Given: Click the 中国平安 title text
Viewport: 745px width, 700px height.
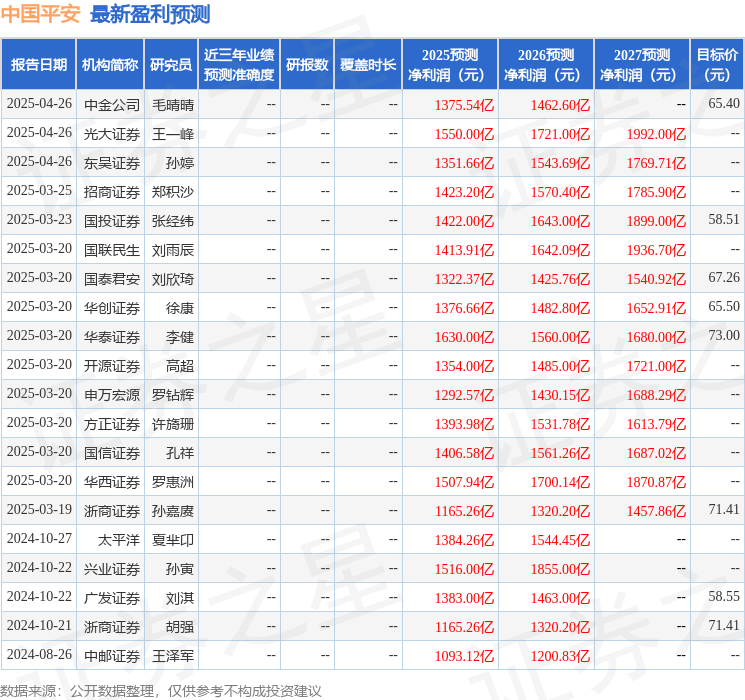Looking at the screenshot, I should pyautogui.click(x=40, y=14).
